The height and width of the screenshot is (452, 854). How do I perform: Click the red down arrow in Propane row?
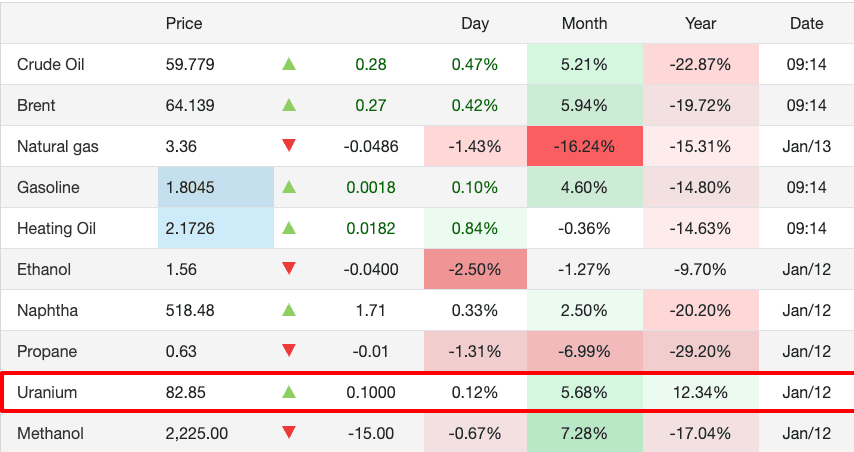[x=289, y=351]
